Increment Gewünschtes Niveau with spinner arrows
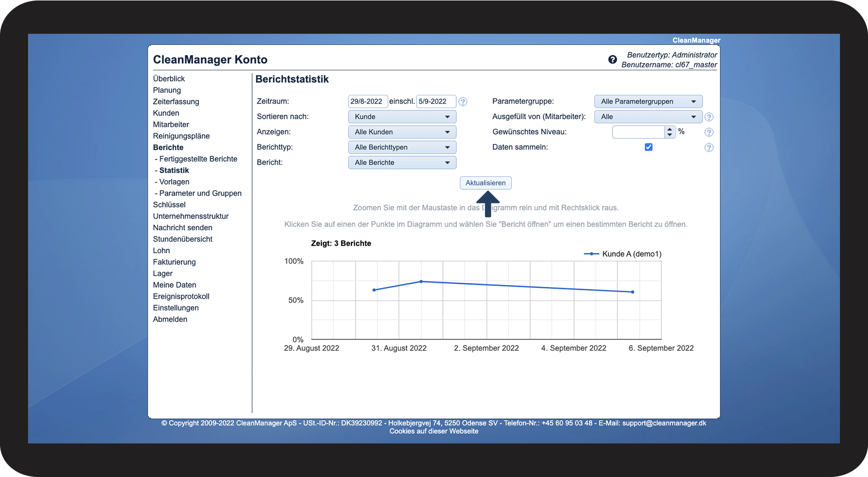The width and height of the screenshot is (868, 477). tap(669, 129)
